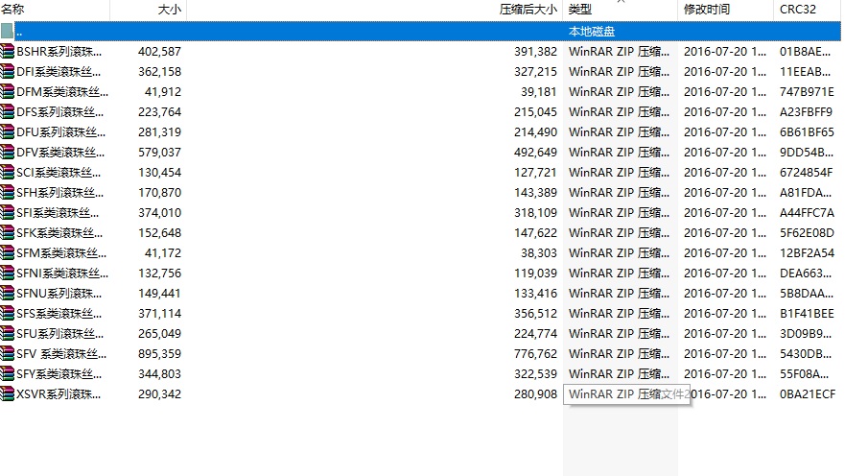The image size is (868, 476).
Task: Click the archive icon beside the SFU file
Action: point(8,334)
